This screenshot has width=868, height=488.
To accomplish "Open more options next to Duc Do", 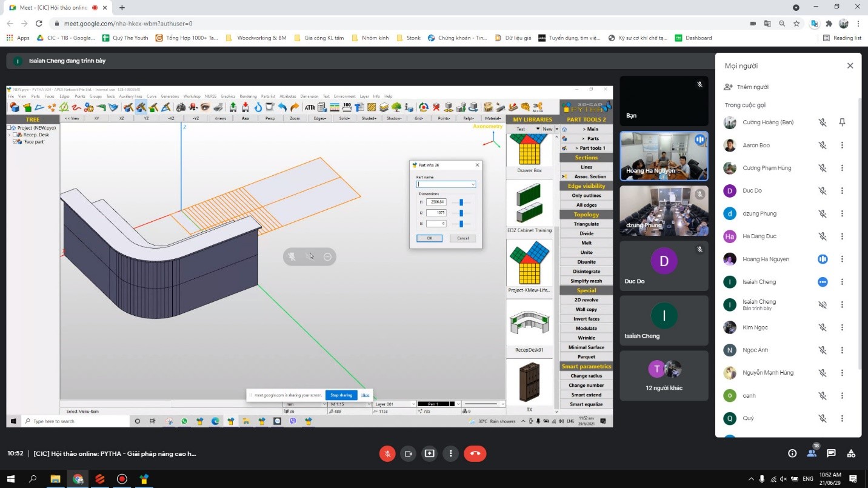I will click(842, 191).
